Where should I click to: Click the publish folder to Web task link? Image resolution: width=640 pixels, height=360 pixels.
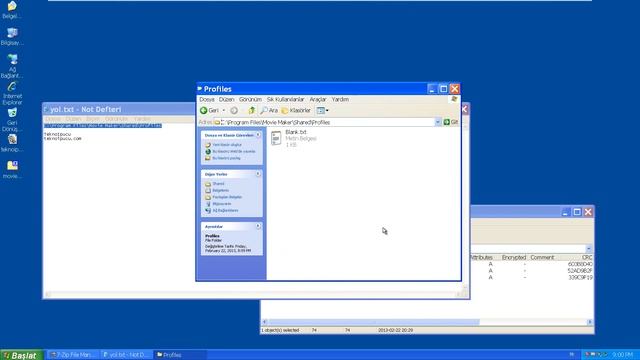coord(233,151)
